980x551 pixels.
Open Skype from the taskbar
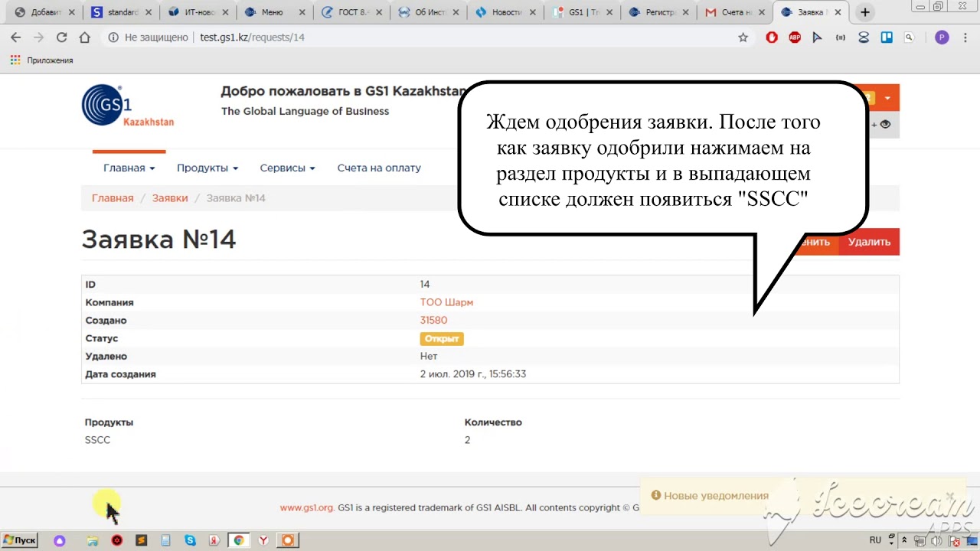point(190,540)
